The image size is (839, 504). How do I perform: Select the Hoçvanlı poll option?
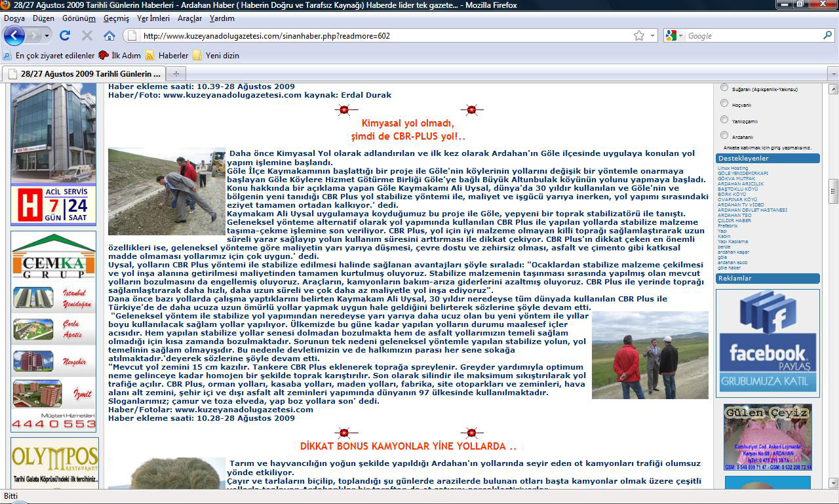pyautogui.click(x=724, y=103)
